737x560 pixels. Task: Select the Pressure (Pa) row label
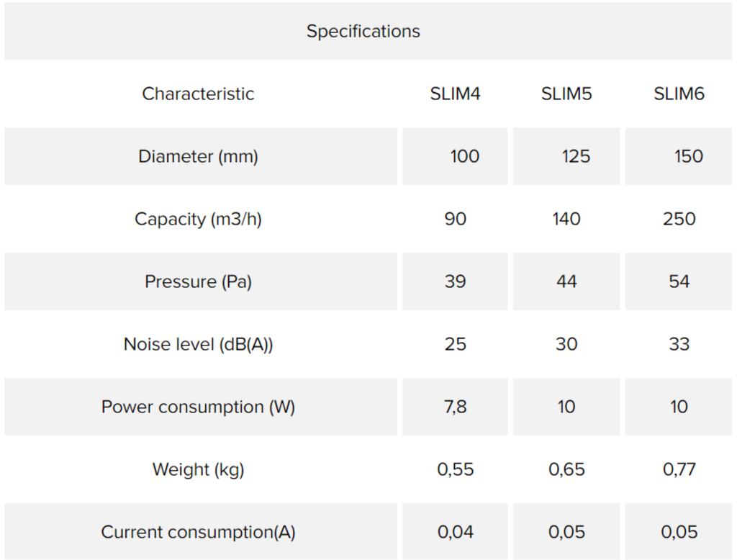(x=198, y=281)
